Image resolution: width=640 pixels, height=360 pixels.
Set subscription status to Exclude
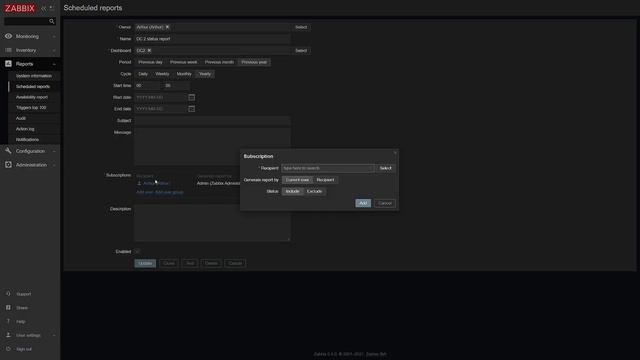point(314,191)
